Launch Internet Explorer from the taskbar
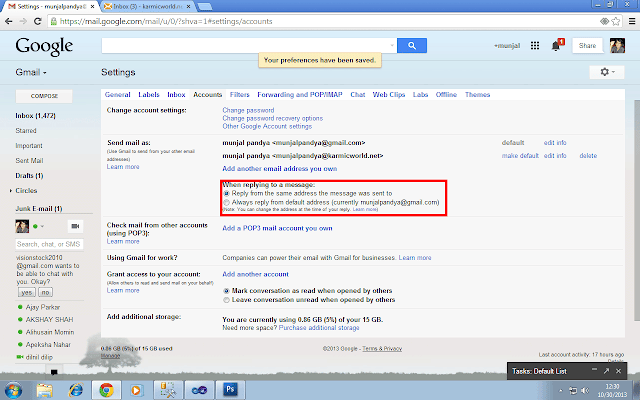The image size is (640, 400). (x=76, y=391)
